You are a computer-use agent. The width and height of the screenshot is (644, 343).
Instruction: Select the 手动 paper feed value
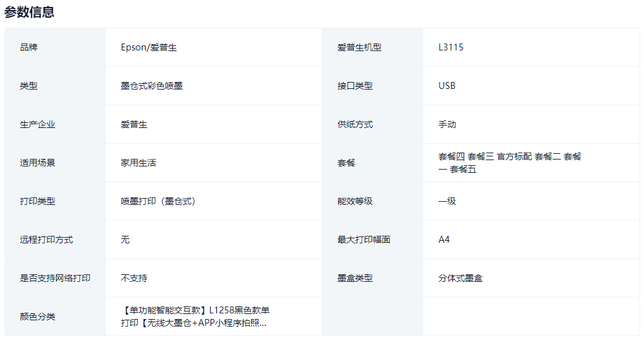pos(447,124)
